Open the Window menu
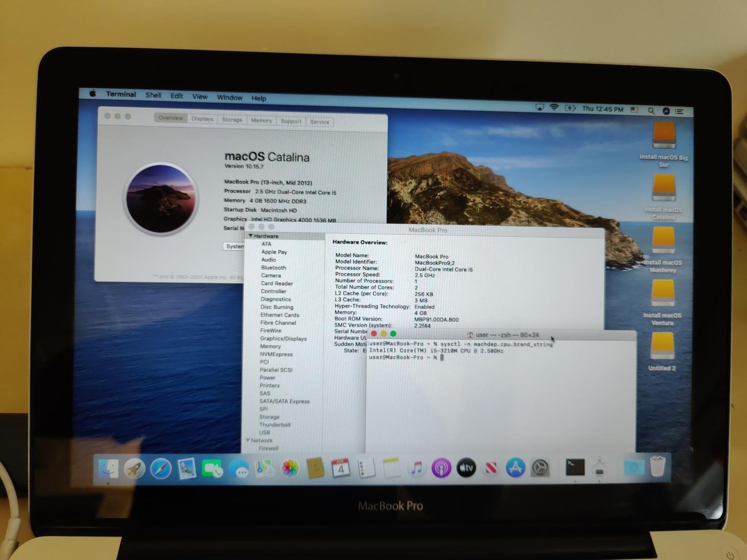 (x=229, y=97)
